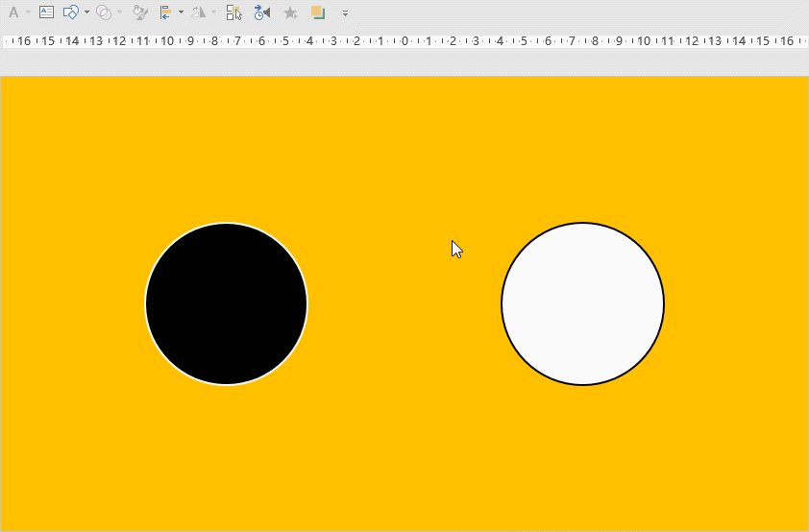Select the Text Box tool
Screen dimensions: 809x532
[46, 12]
